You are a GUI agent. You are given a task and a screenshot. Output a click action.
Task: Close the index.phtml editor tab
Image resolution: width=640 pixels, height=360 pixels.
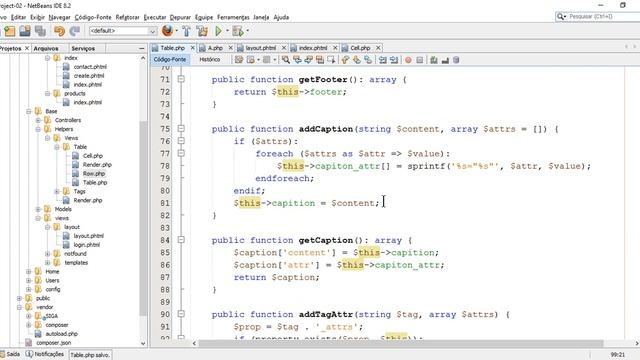coord(335,48)
